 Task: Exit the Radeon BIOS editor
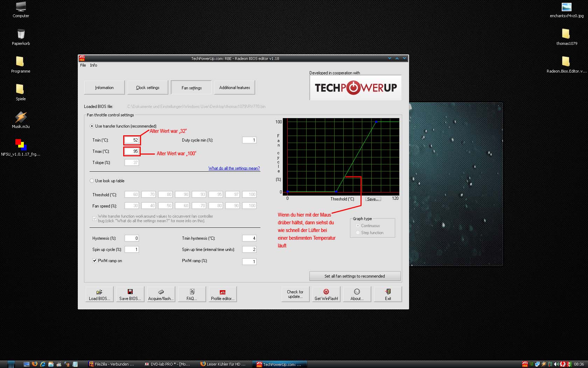tap(388, 294)
